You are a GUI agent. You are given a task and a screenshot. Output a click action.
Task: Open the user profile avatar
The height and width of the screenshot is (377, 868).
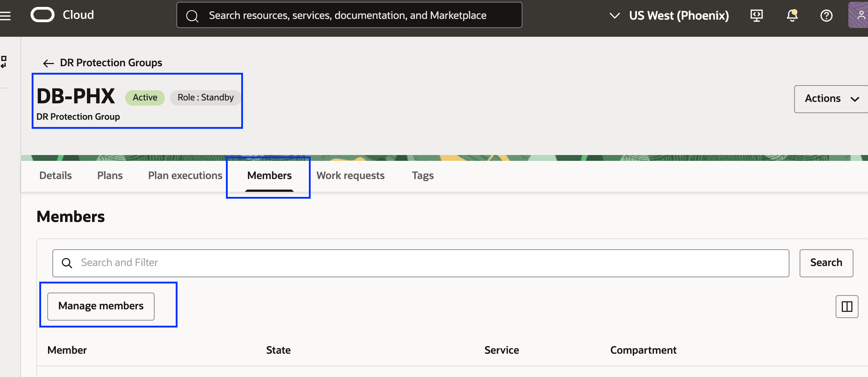[x=859, y=15]
